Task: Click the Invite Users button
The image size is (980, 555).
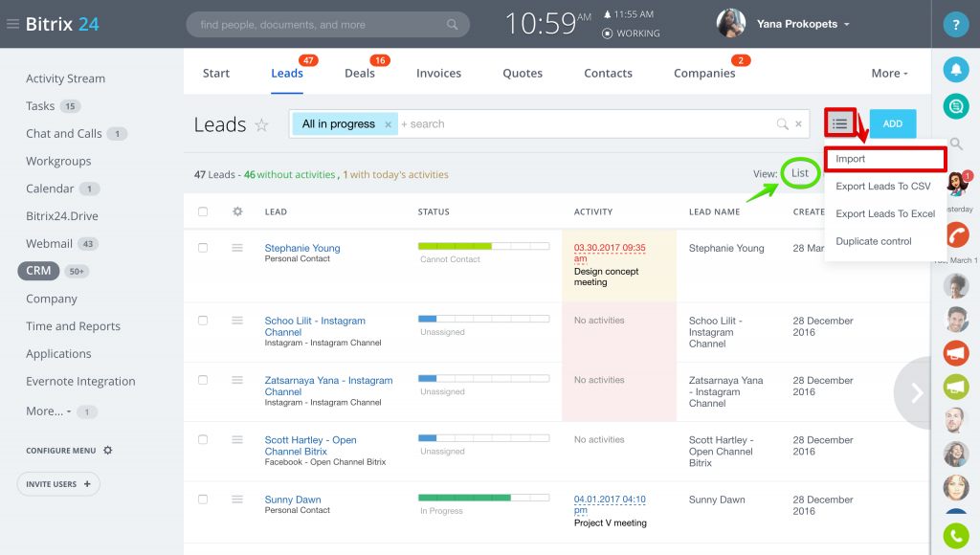Action: point(58,484)
